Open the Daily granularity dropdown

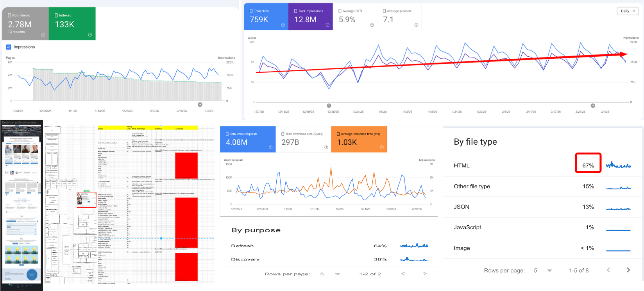tap(628, 11)
